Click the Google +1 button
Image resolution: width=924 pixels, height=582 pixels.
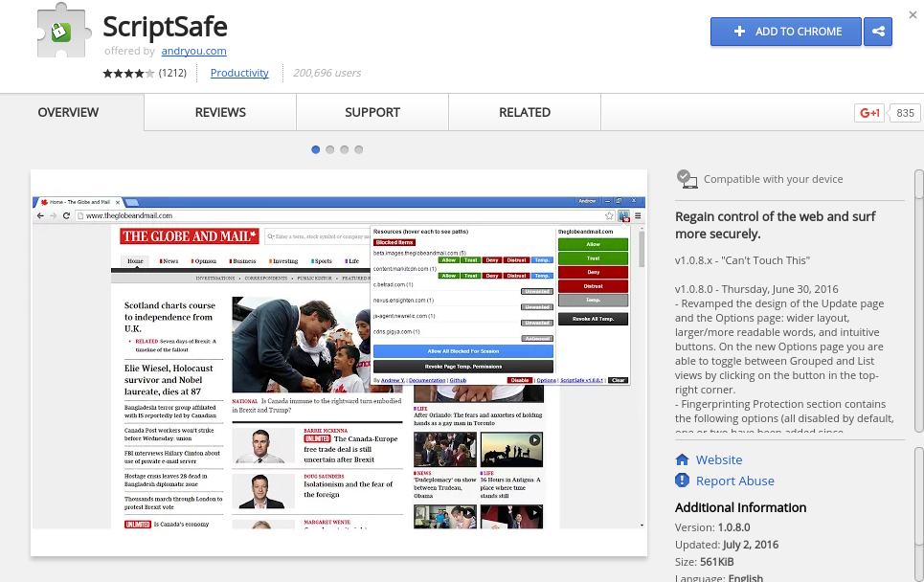click(869, 113)
